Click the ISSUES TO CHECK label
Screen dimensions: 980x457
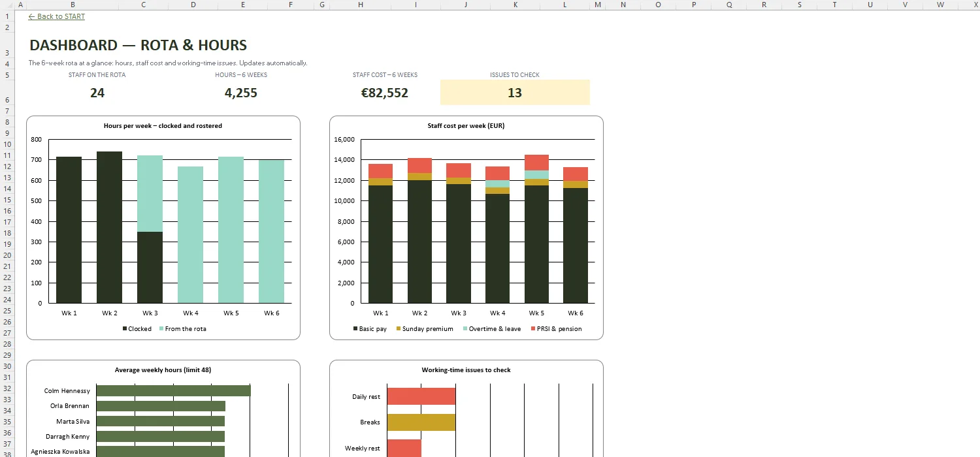coord(515,75)
